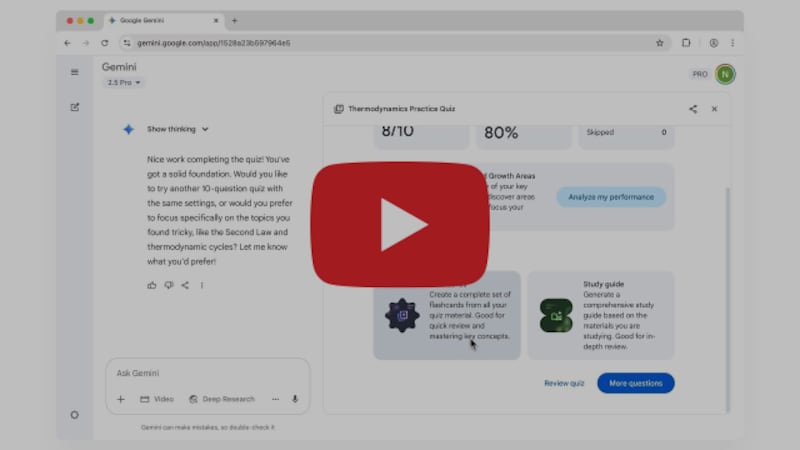Close the Thermodynamics Practice Quiz panel
This screenshot has width=800, height=450.
click(714, 109)
